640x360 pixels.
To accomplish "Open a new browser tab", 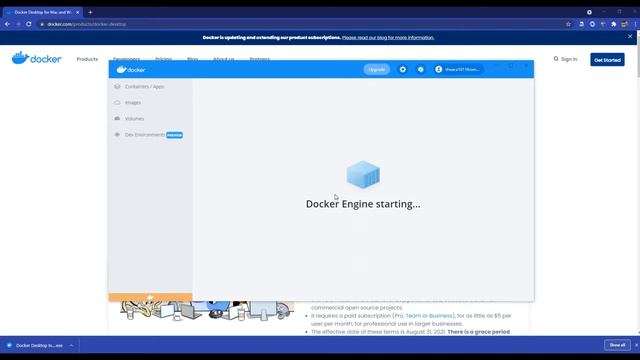I will (90, 12).
